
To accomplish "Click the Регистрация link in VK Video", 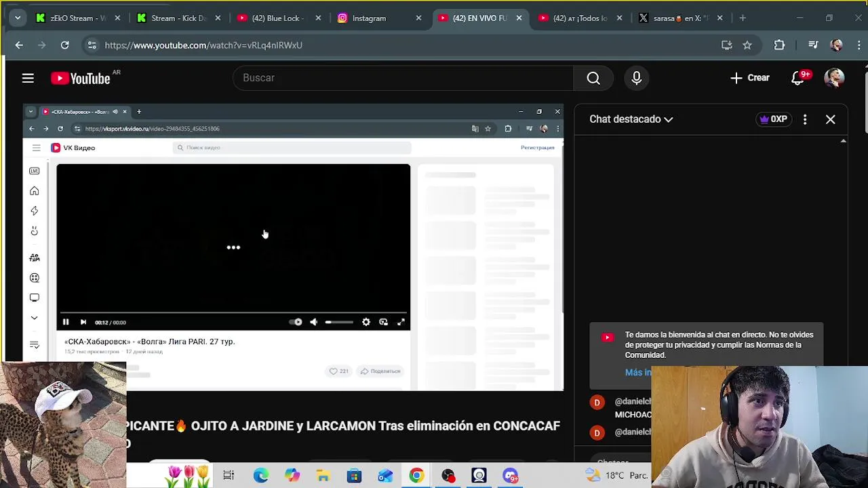I will tap(537, 148).
